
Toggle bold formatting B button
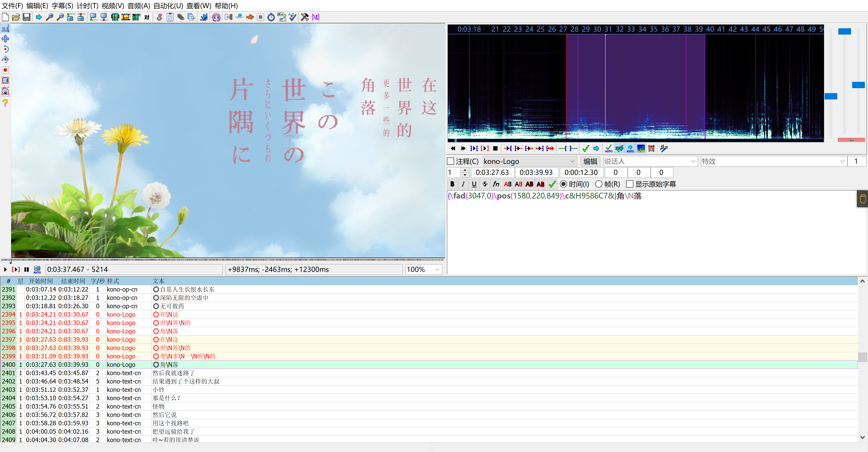point(452,184)
